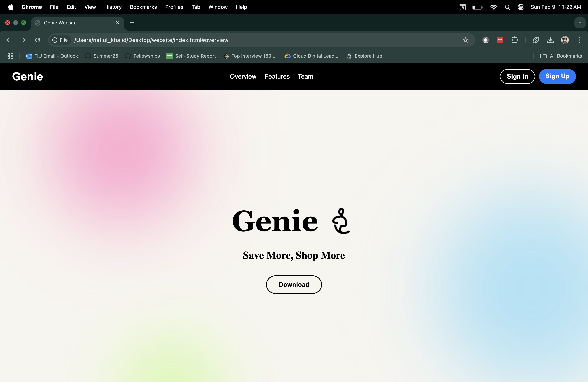This screenshot has height=382, width=588.
Task: Open the History menu
Action: coord(113,7)
